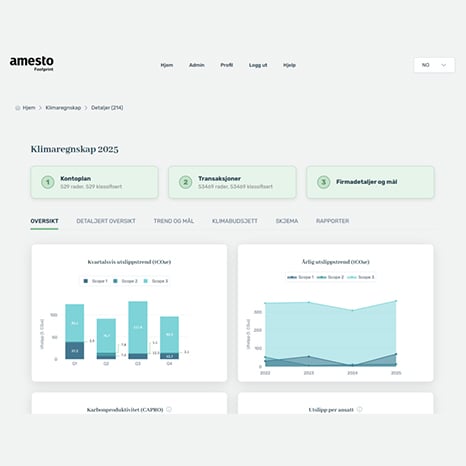Screen dimensions: 466x466
Task: Click the 2023 Scope 3 data point
Action: point(309,302)
